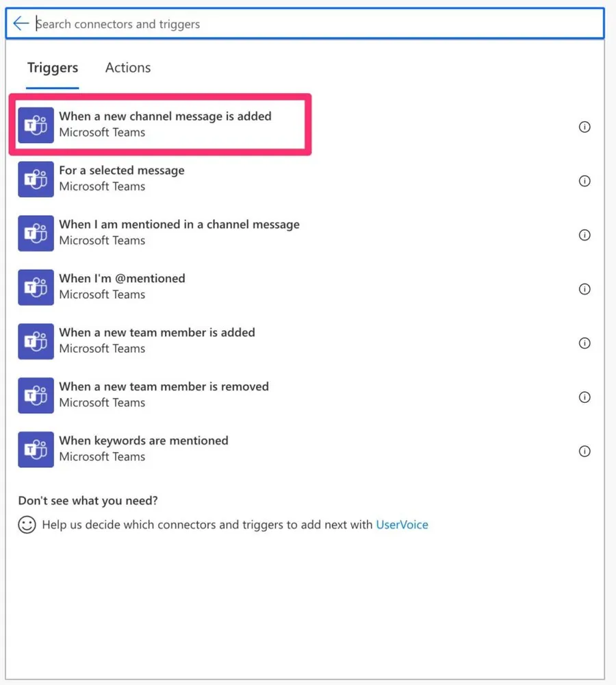Pick 'When I am mentioned in a channel message'
This screenshot has width=616, height=685.
(x=179, y=225)
